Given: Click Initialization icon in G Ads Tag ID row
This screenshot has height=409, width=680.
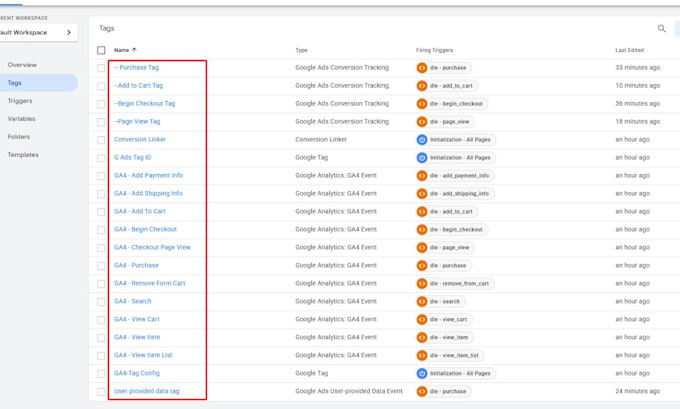Looking at the screenshot, I should pyautogui.click(x=422, y=158).
